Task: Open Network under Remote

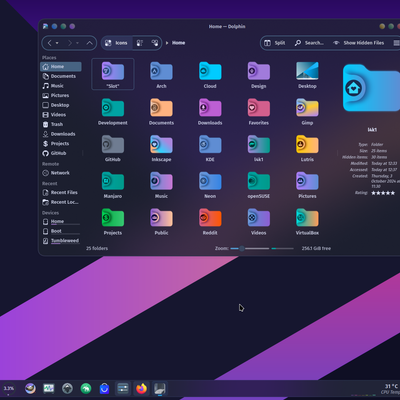Action: 61,173
